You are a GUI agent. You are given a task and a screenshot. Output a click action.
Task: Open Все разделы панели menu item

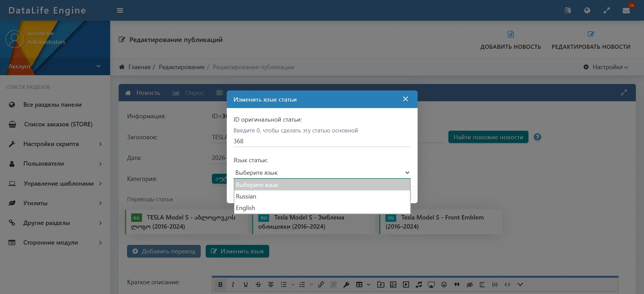click(x=52, y=105)
